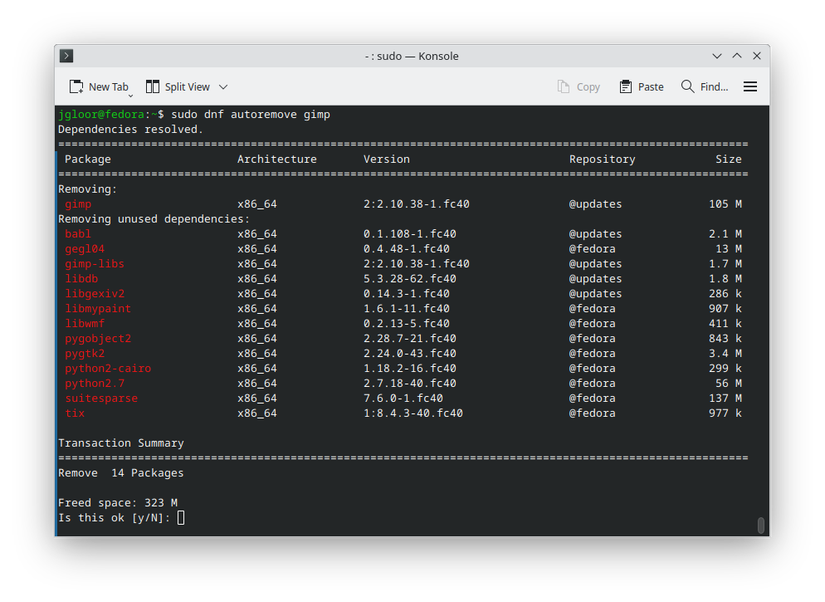The height and width of the screenshot is (602, 825).
Task: Click the 'Package' column header text
Action: tap(87, 159)
